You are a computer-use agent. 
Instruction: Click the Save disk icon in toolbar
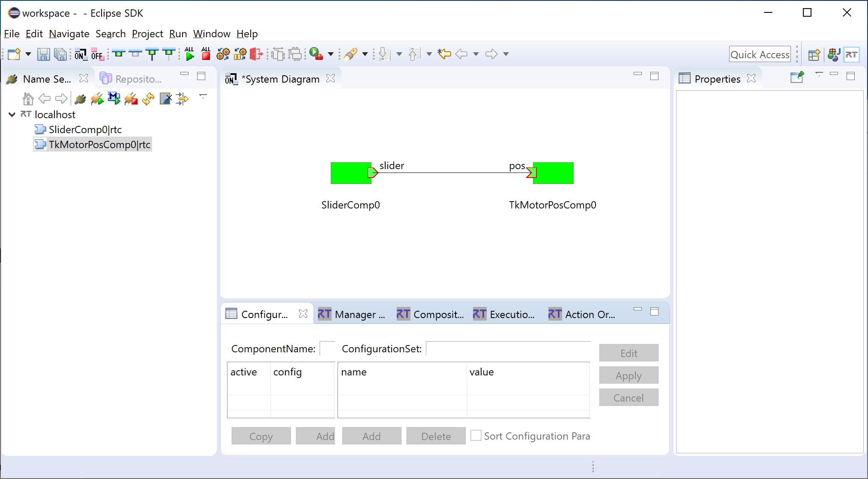click(x=43, y=54)
